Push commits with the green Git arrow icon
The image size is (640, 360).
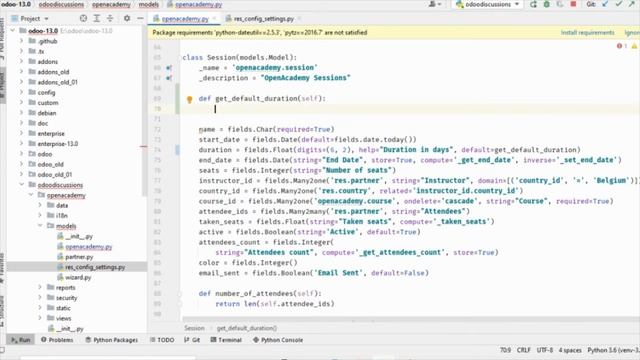click(632, 4)
